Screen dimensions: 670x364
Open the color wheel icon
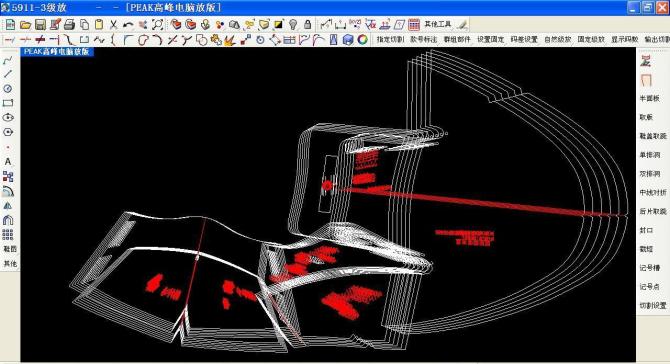pos(362,40)
